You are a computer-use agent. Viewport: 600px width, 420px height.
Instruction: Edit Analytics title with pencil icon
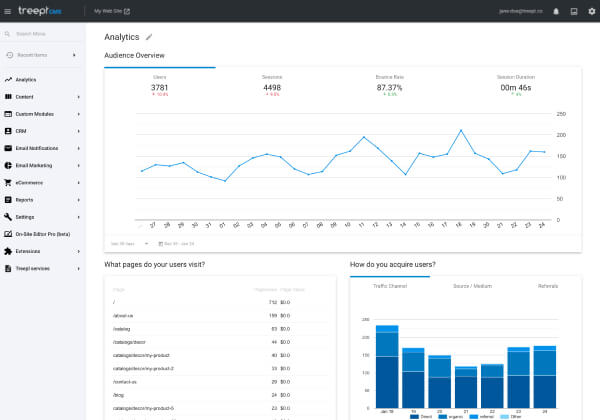149,37
